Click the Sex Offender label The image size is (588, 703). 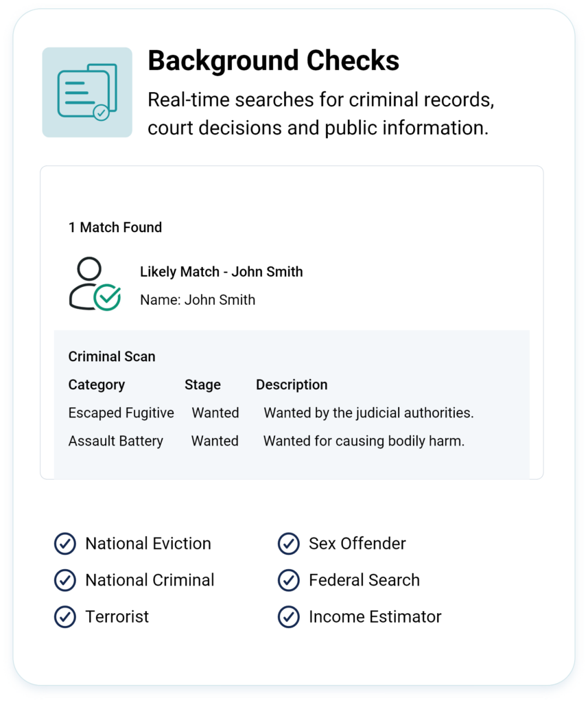click(357, 544)
